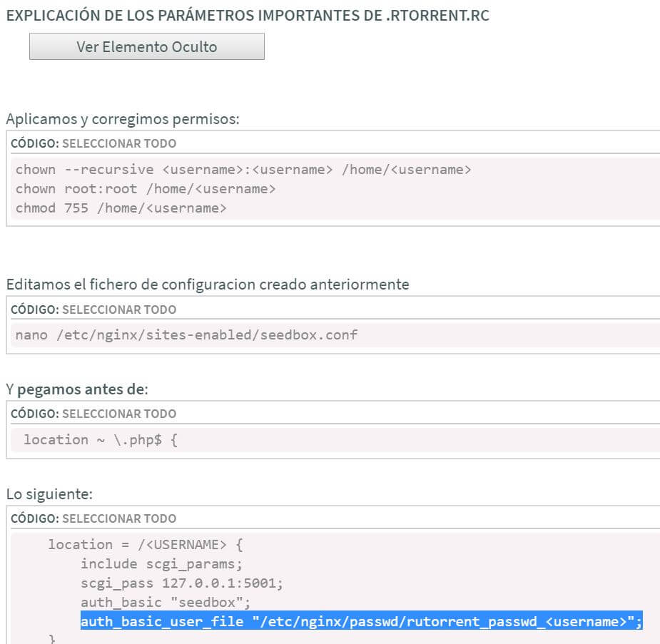Click the Aplicamos y corregimos permisos text
The image size is (660, 644).
(123, 119)
